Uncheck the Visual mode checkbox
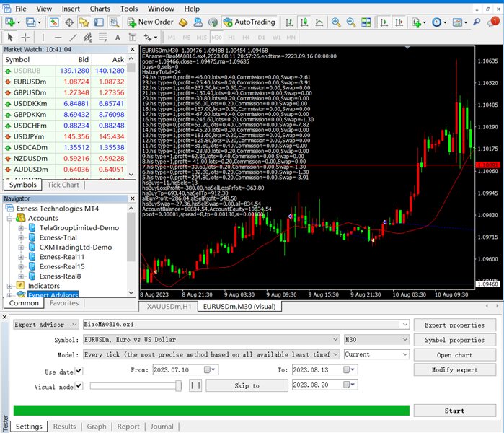The height and width of the screenshot is (433, 504). (79, 385)
